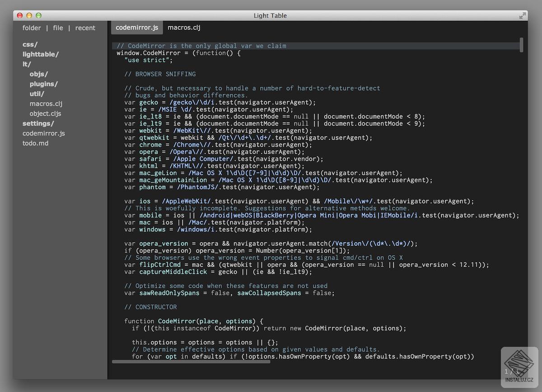Click the file link in sidebar header
The image size is (542, 392).
[x=58, y=28]
